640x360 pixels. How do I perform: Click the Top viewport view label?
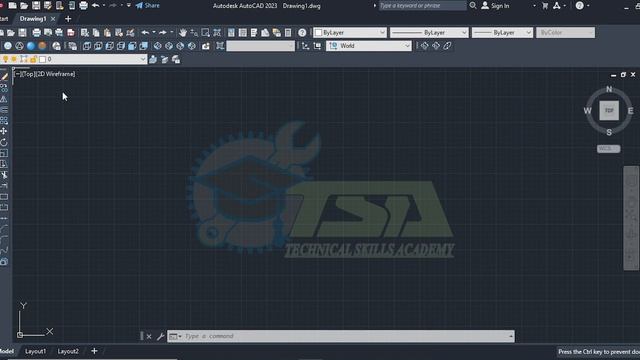coord(28,74)
